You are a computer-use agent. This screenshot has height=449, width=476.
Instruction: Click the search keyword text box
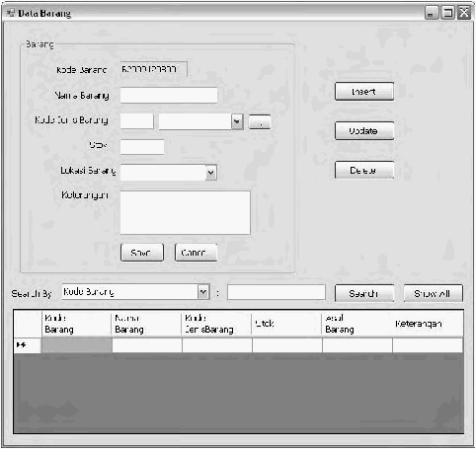(277, 292)
